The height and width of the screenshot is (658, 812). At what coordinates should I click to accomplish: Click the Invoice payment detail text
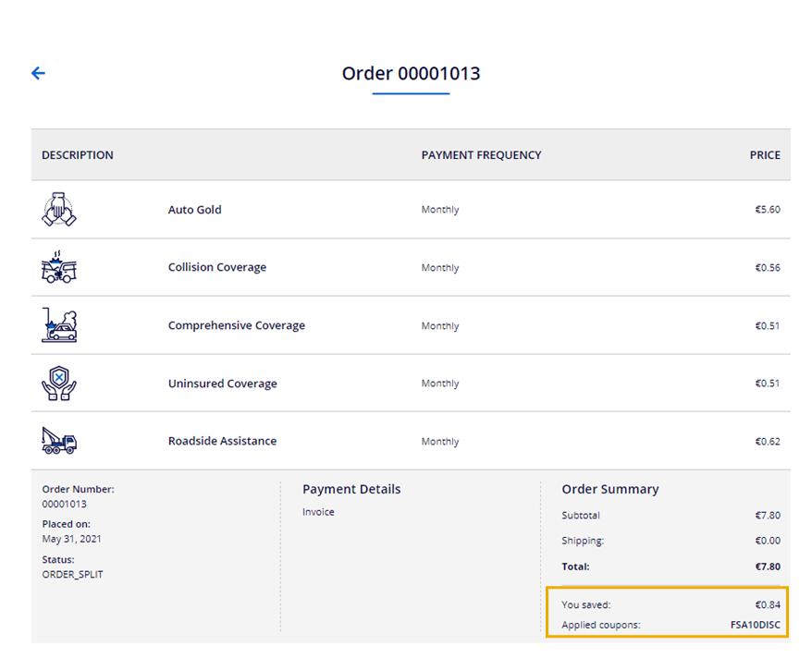pyautogui.click(x=318, y=512)
